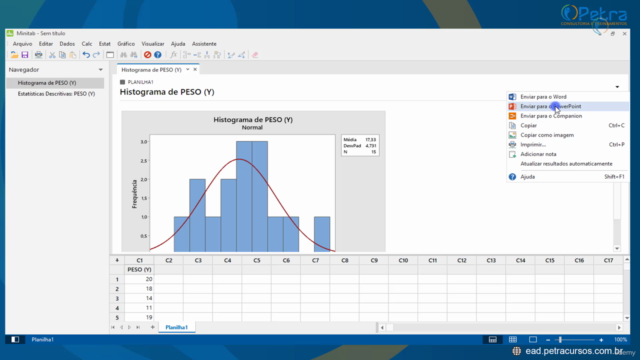This screenshot has height=360, width=640.
Task: Choose Enviar para o Word
Action: (x=567, y=97)
